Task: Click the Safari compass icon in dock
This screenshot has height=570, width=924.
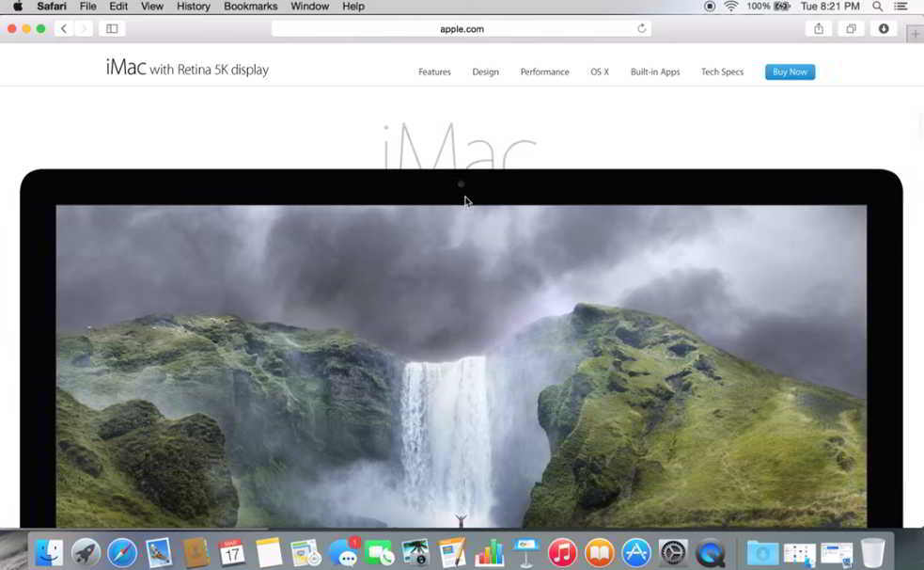Action: point(122,553)
